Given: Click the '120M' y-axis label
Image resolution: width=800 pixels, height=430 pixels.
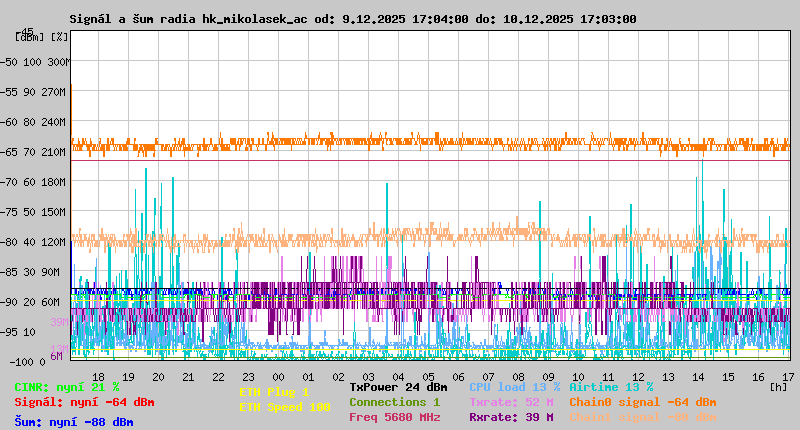Looking at the screenshot, I should pos(56,242).
